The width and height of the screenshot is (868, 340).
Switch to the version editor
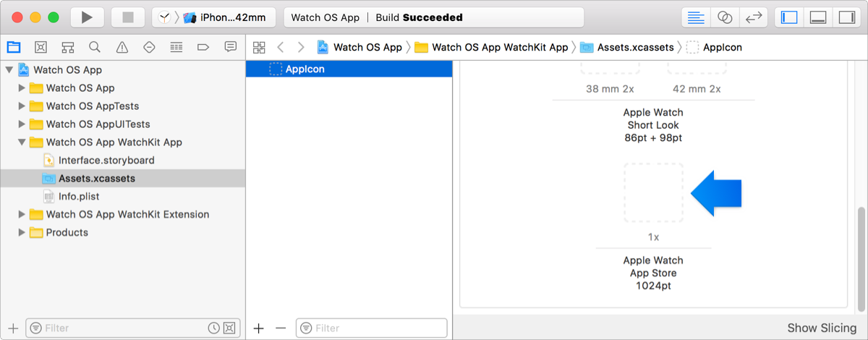[754, 17]
